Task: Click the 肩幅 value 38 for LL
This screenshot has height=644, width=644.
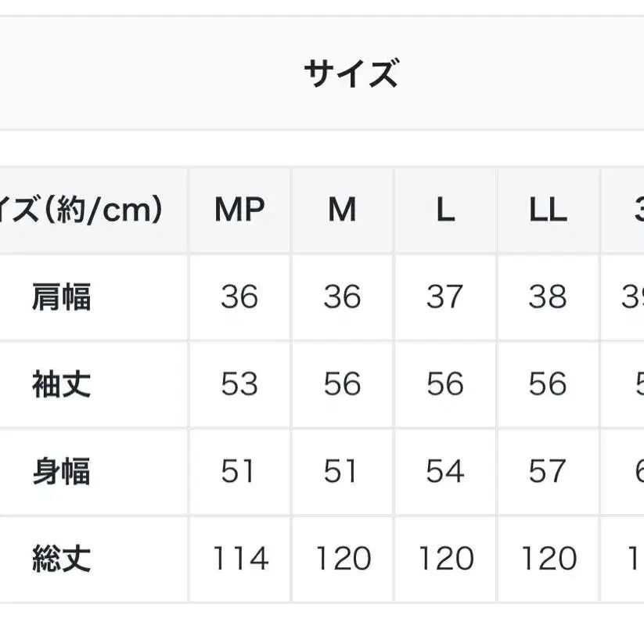Action: (548, 297)
